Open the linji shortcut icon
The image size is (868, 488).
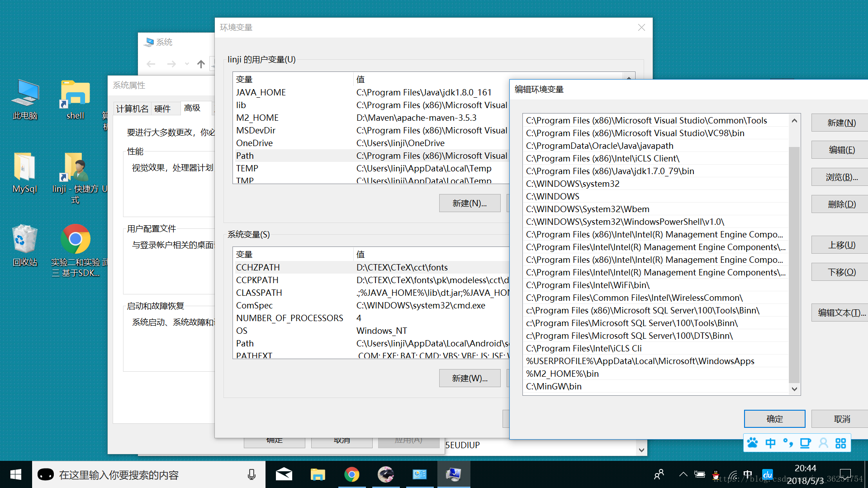click(x=75, y=177)
